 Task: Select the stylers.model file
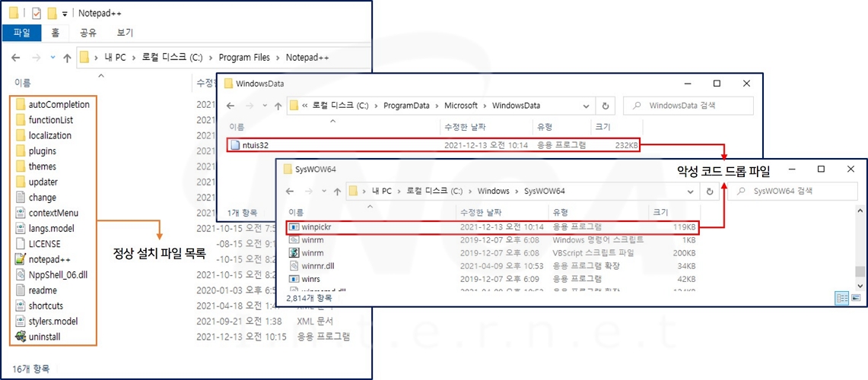(x=46, y=321)
